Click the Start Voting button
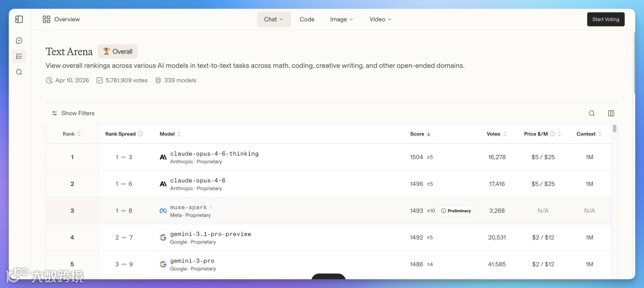This screenshot has height=288, width=644. [x=606, y=19]
